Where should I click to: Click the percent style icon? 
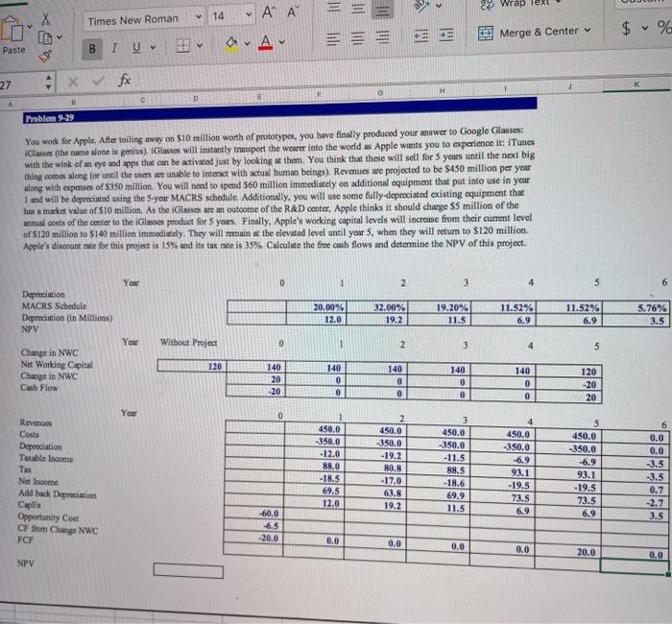click(664, 28)
